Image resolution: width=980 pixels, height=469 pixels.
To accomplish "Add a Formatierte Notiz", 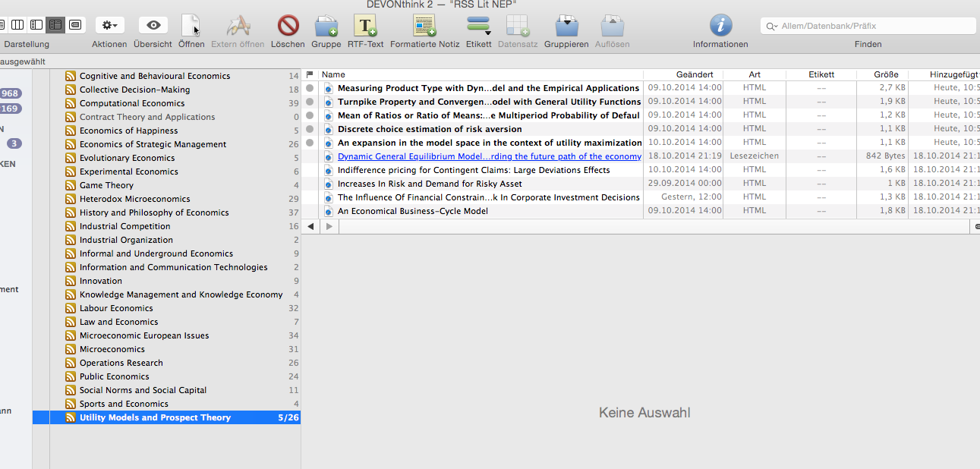I will point(424,27).
